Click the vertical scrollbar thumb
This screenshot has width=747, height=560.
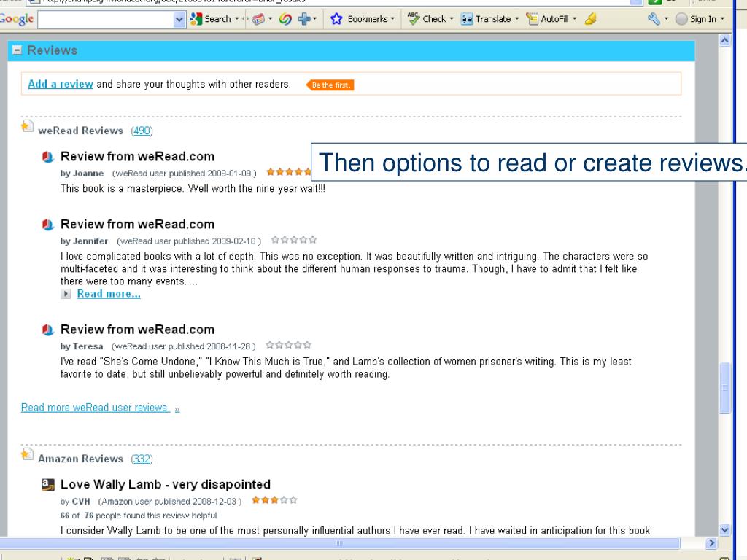724,388
